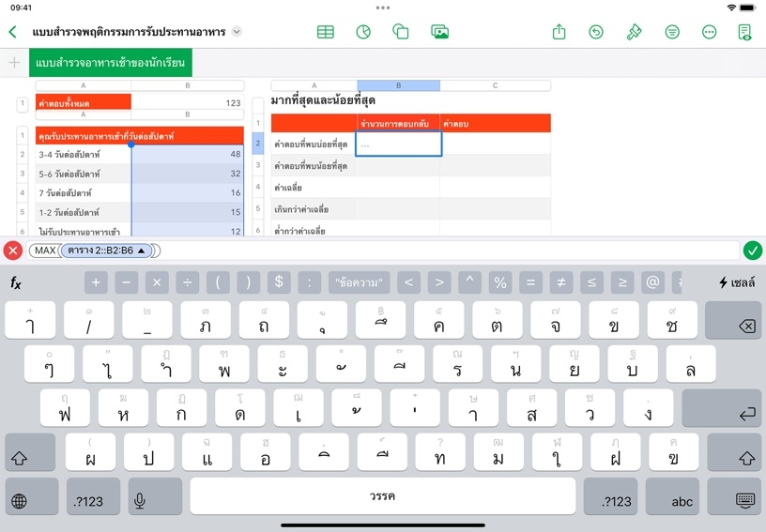Select the แบบสำรวจอาหารเช้าของนักเรียน sheet tab
Viewport: 766px width, 532px height.
pos(111,64)
